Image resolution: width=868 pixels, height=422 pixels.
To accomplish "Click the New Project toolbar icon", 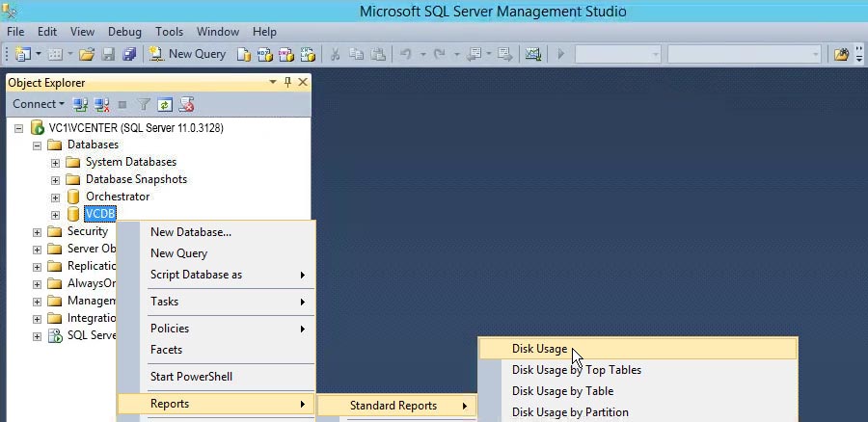I will click(x=23, y=54).
